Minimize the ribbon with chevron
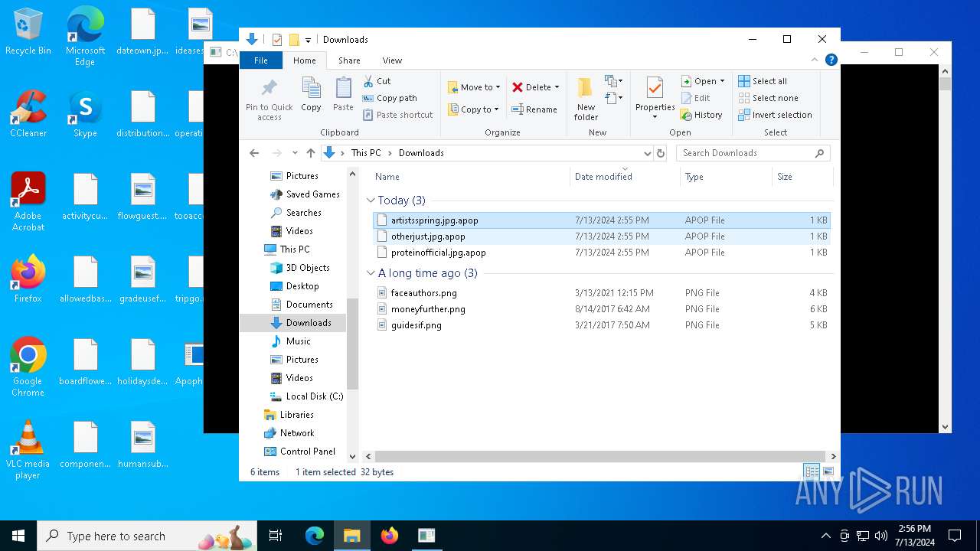 (x=816, y=60)
